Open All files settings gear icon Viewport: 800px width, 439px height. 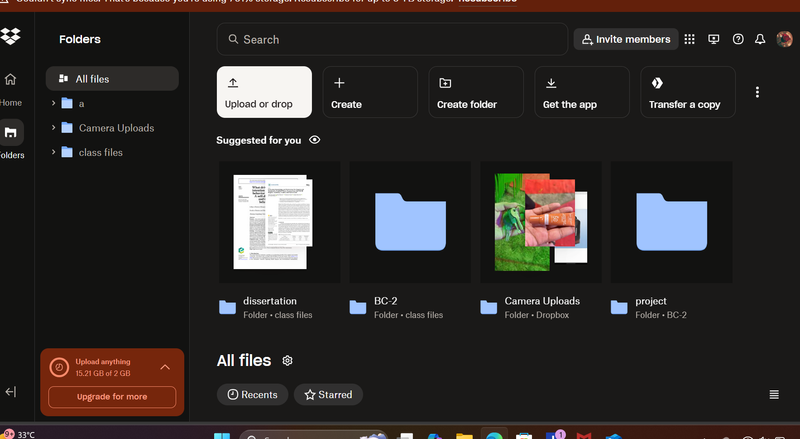pyautogui.click(x=288, y=360)
